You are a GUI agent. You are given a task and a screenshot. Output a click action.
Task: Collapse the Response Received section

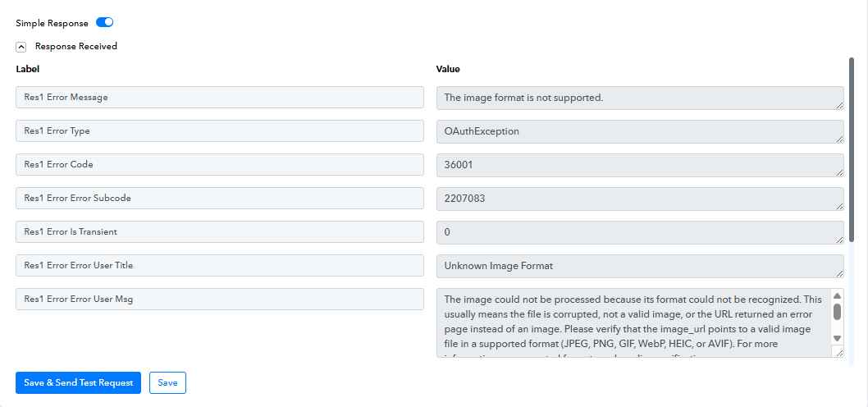point(21,47)
